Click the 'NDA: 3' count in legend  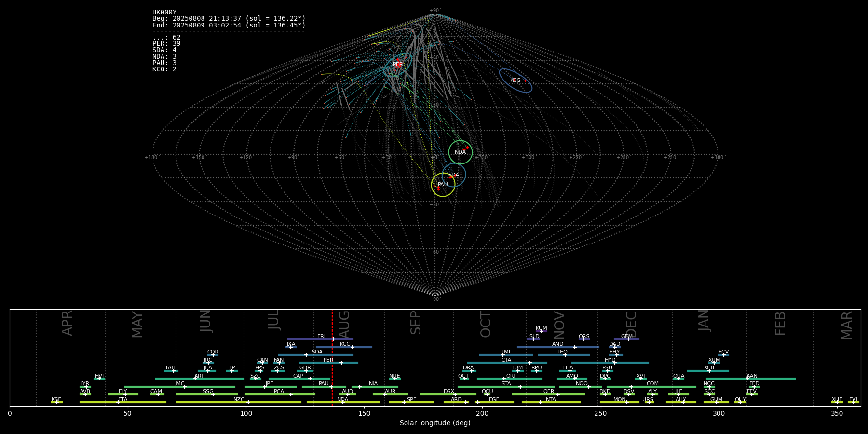click(164, 56)
